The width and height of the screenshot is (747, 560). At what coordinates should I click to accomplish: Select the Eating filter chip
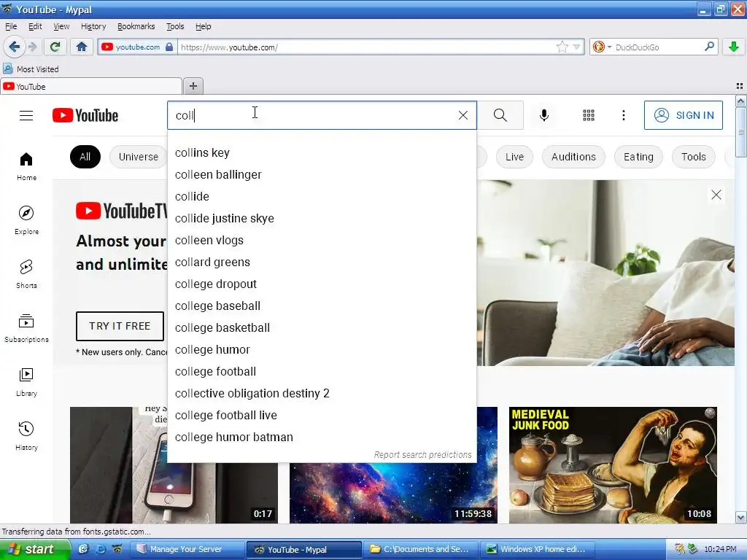tap(638, 157)
